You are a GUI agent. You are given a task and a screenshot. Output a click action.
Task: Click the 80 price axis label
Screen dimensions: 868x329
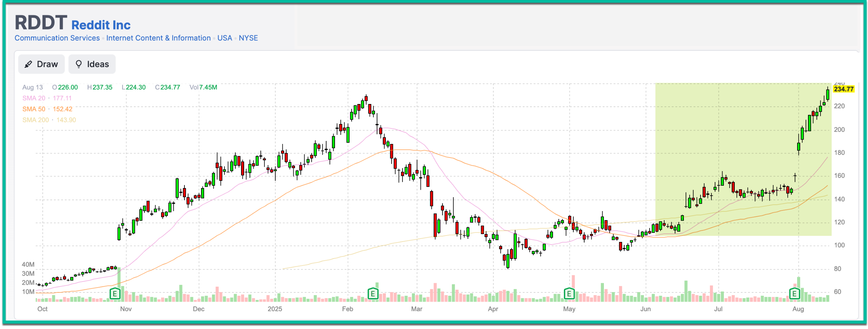pos(837,269)
